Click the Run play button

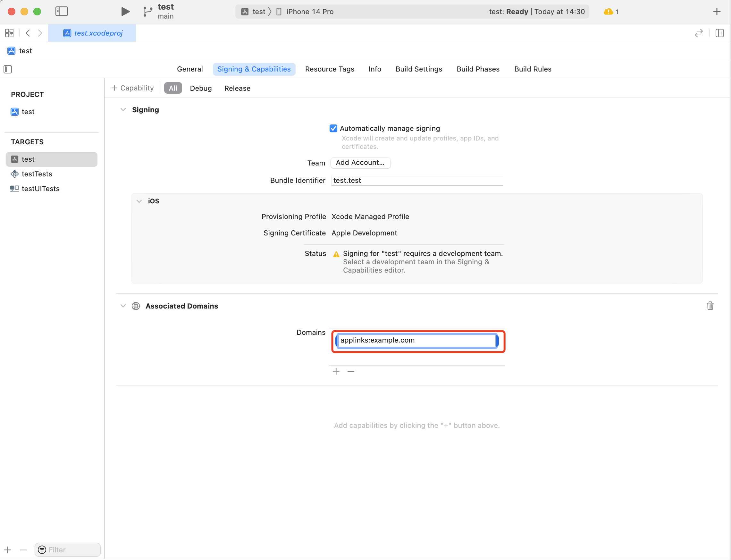pos(125,12)
